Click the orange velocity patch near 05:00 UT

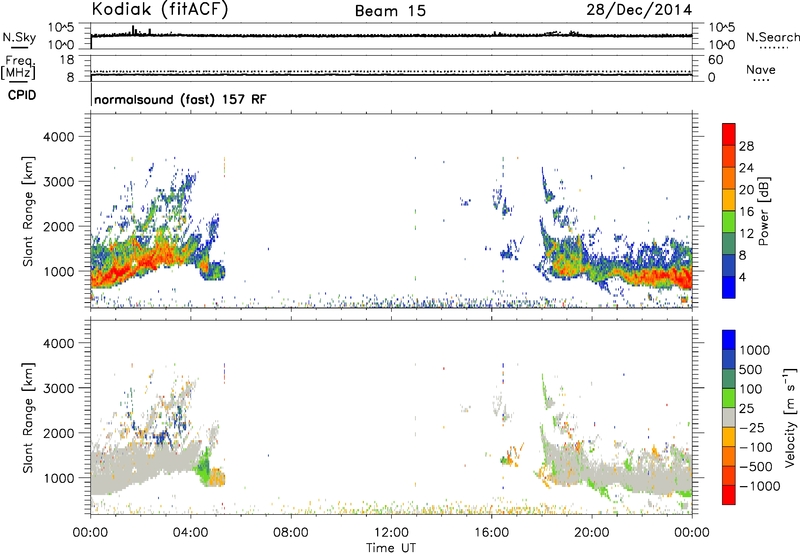pos(218,477)
